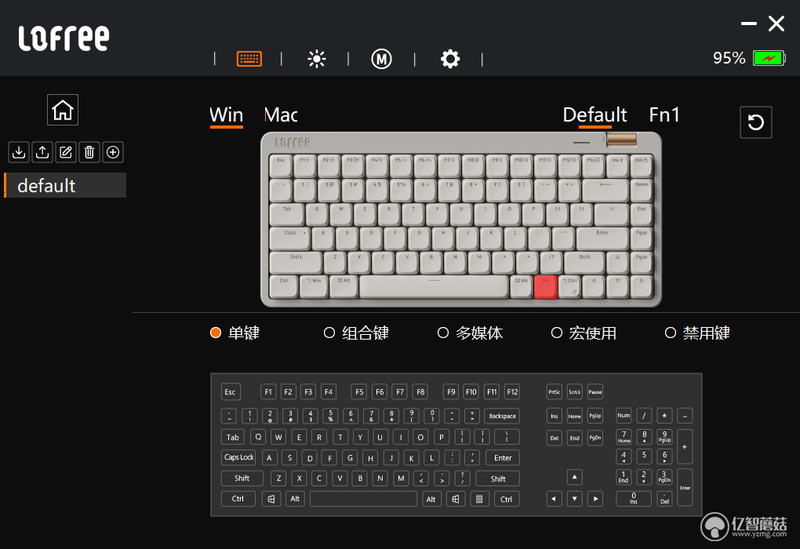Open the settings gear icon
The height and width of the screenshot is (549, 800).
(x=450, y=59)
